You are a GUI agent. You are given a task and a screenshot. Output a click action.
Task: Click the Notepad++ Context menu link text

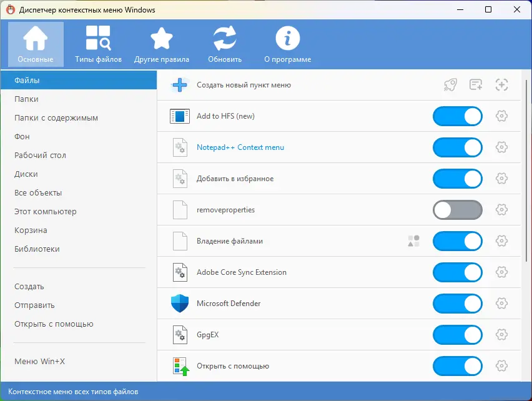pyautogui.click(x=240, y=147)
